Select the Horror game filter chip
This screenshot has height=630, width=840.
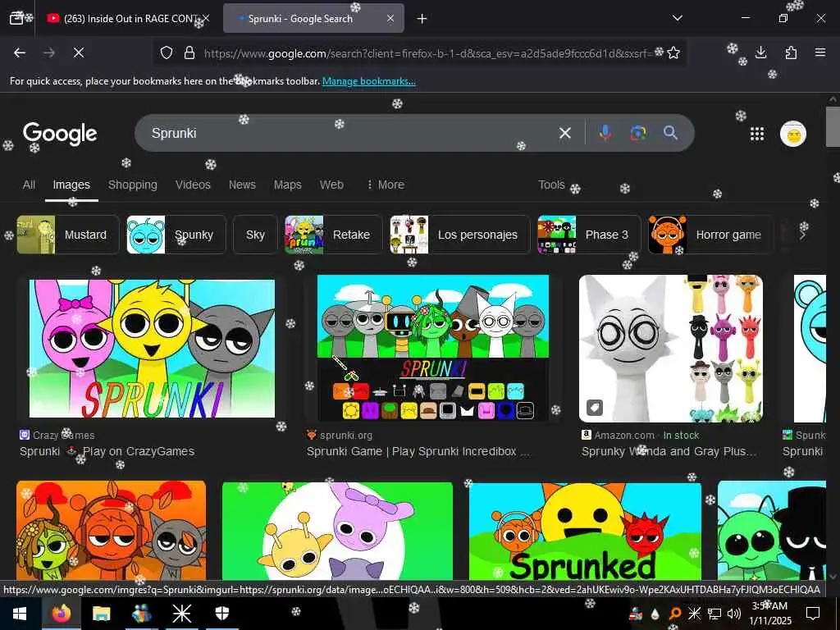pyautogui.click(x=710, y=235)
